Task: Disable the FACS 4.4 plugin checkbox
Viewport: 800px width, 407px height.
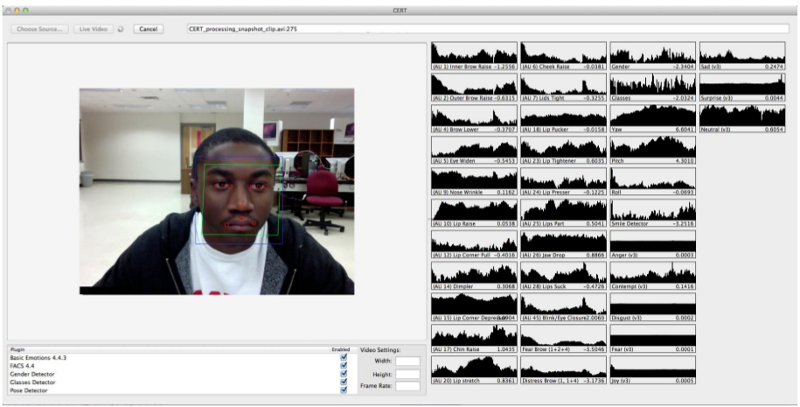Action: click(x=343, y=366)
